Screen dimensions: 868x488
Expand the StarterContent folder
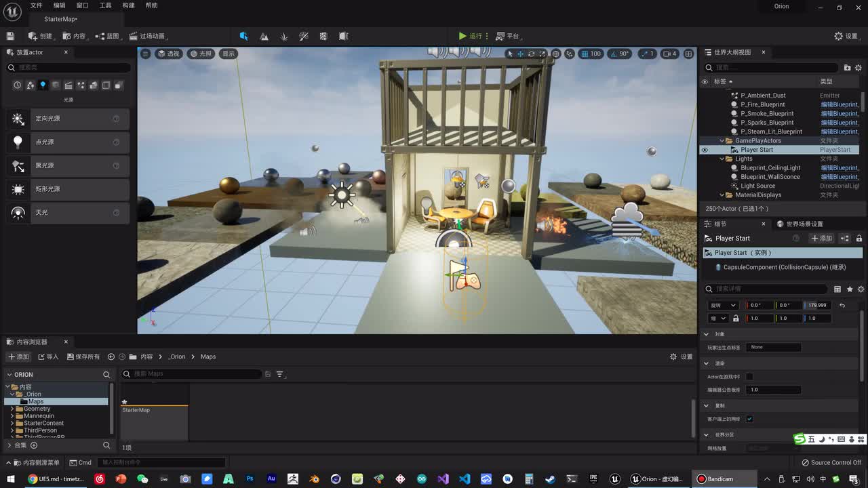(12, 423)
